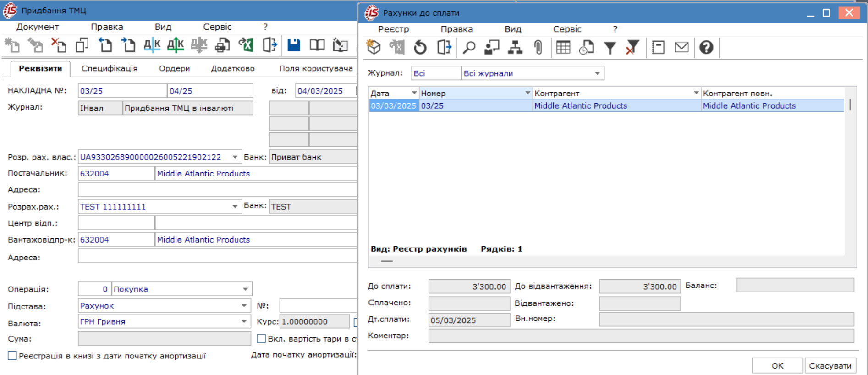Click the open book icon in Придбання ТМЦ toolbar
Viewport: 868px width, 375px height.
point(317,45)
